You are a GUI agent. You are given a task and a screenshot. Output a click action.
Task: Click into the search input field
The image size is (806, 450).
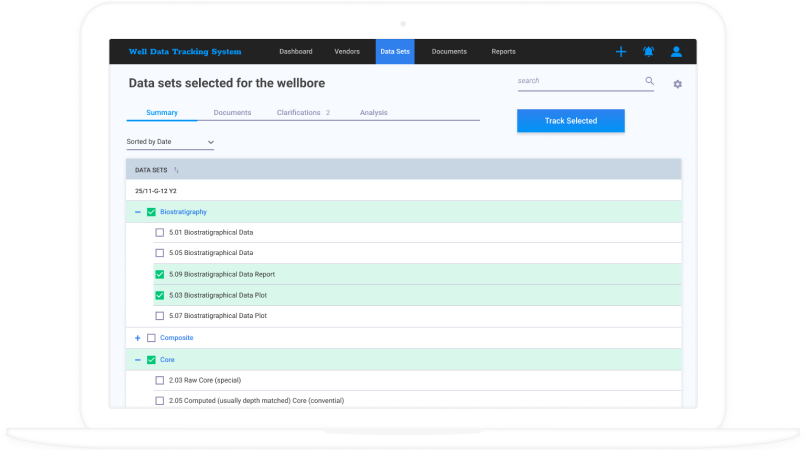577,81
